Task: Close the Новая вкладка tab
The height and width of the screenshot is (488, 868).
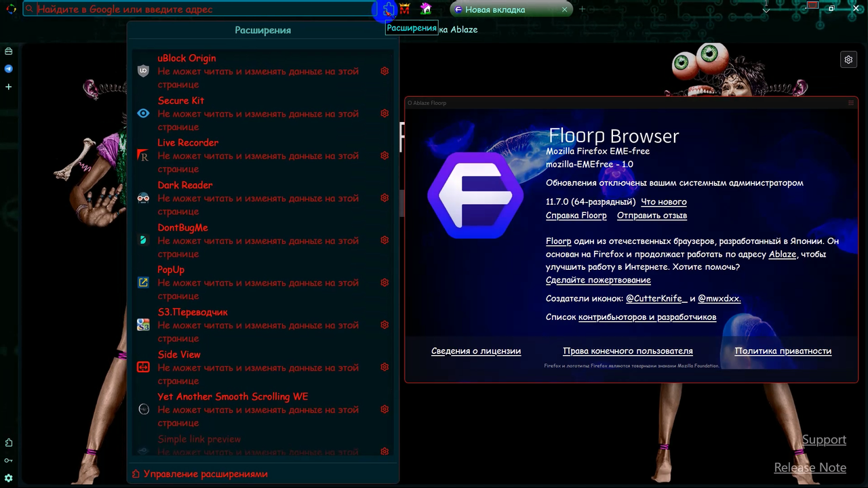Action: (x=564, y=9)
